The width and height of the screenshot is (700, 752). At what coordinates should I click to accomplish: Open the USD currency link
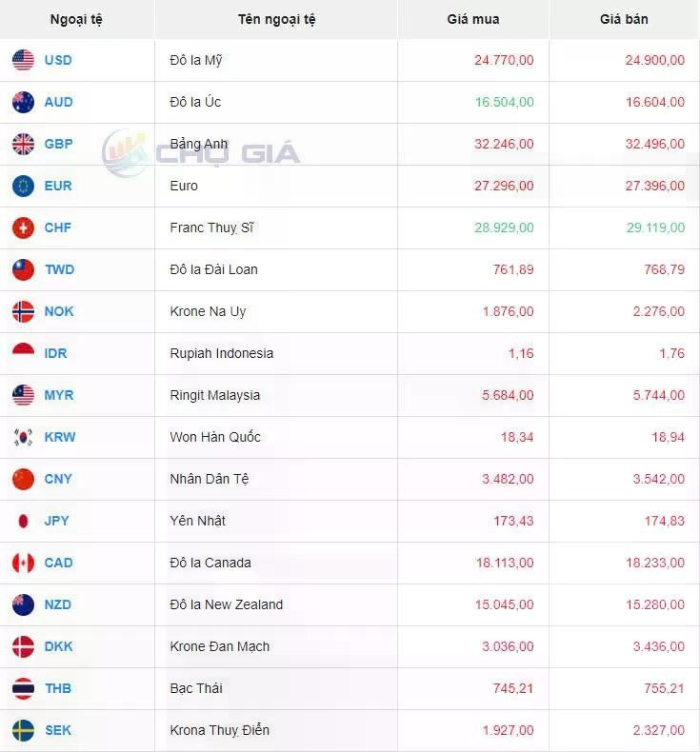58,60
